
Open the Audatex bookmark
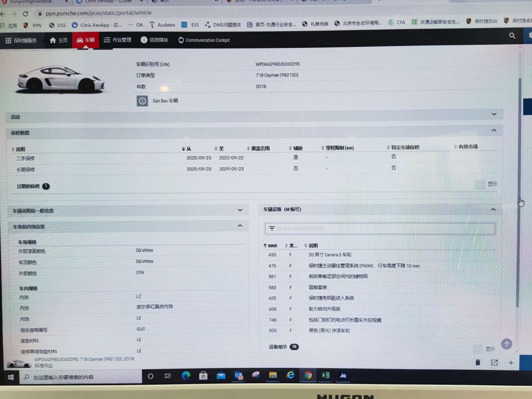[x=162, y=25]
